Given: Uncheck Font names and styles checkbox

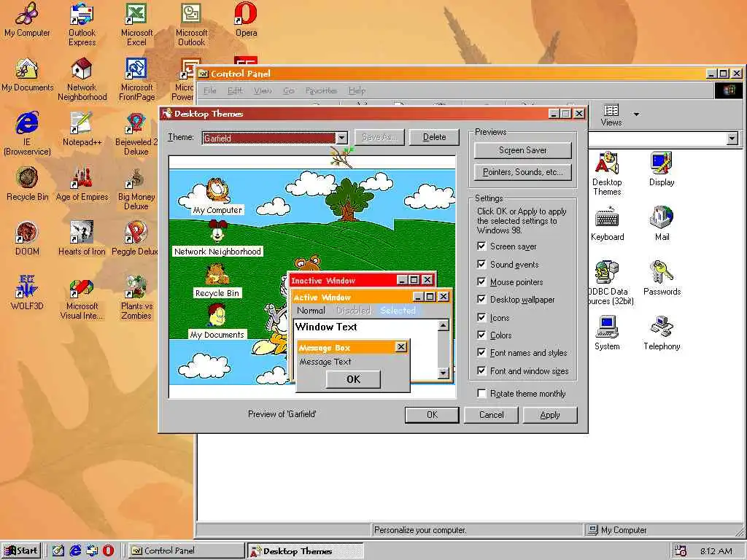Looking at the screenshot, I should pos(481,352).
